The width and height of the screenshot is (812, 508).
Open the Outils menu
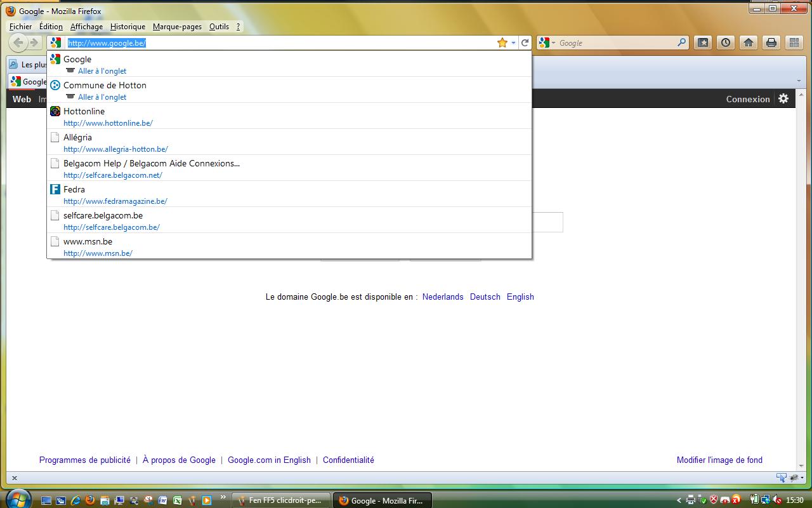pos(219,27)
